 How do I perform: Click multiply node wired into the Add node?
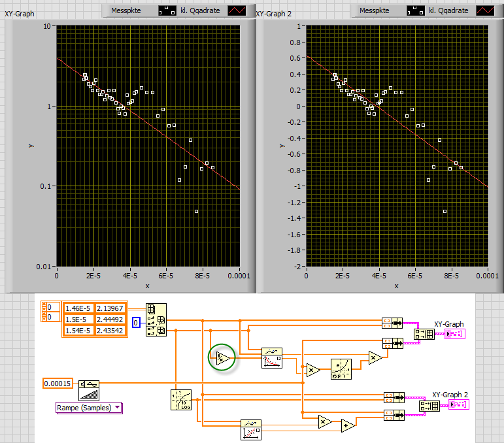tap(325, 422)
